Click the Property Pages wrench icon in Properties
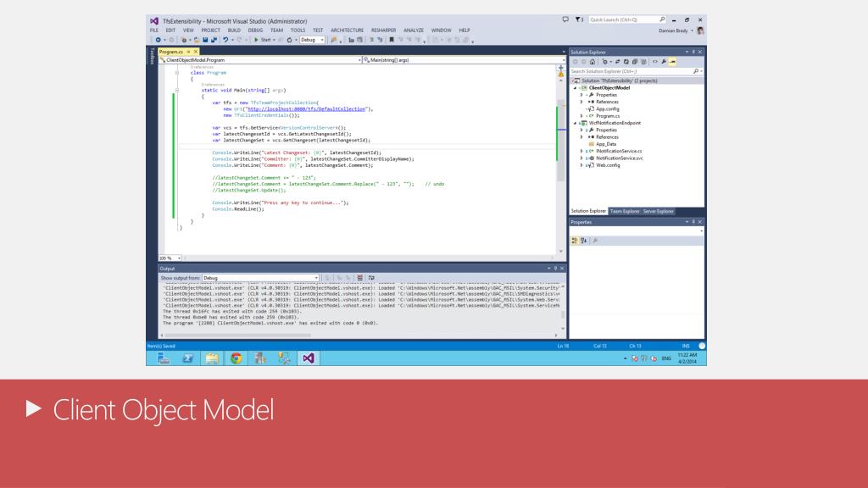Viewport: 868px width, 488px height. (595, 241)
